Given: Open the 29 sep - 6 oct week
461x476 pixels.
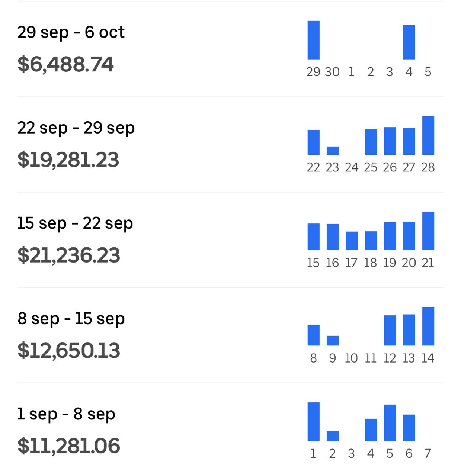Looking at the screenshot, I should click(x=71, y=32).
